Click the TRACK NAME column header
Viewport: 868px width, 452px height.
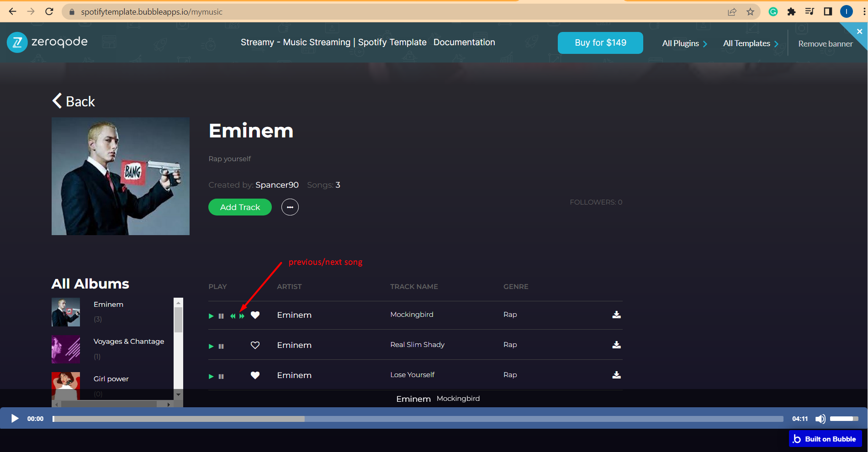point(414,287)
